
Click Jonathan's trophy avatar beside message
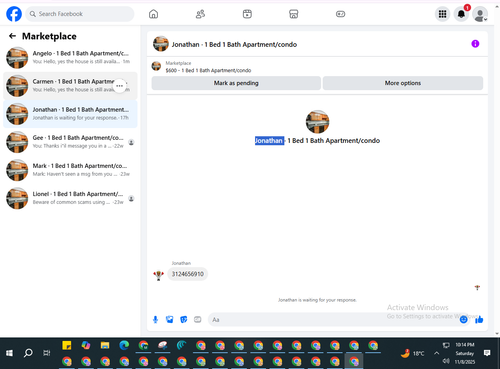pyautogui.click(x=158, y=275)
